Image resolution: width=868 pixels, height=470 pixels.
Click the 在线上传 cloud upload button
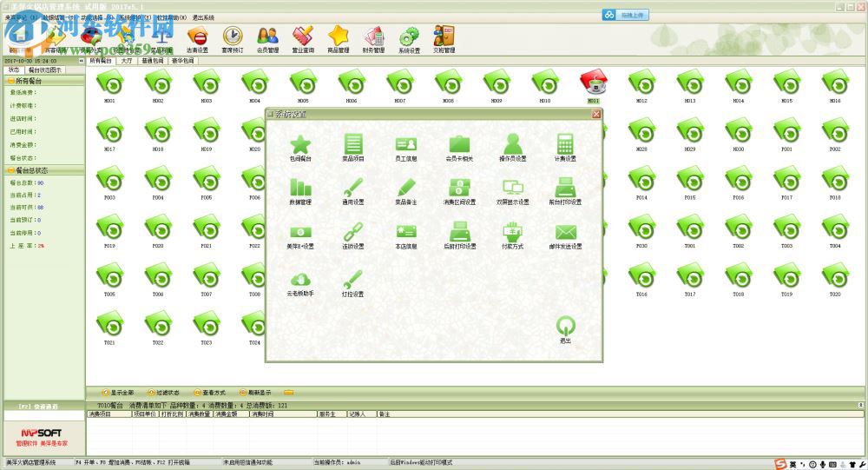(x=626, y=15)
